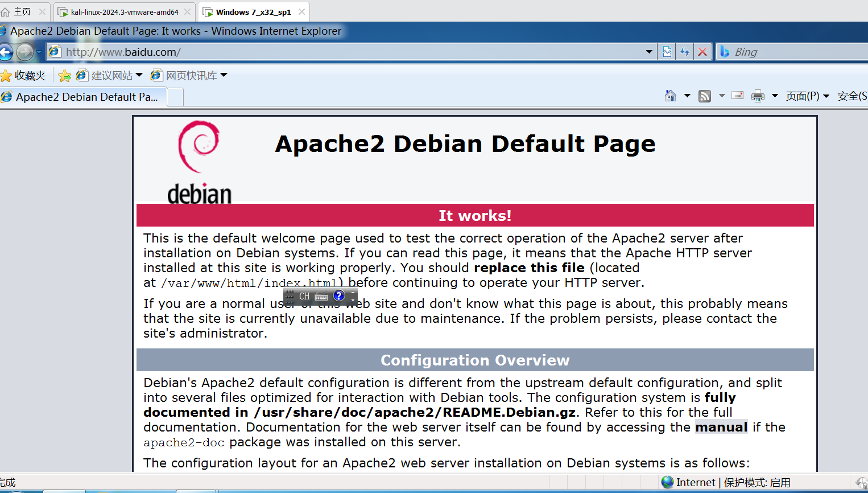Click the apache2-doc package name text

coord(184,442)
